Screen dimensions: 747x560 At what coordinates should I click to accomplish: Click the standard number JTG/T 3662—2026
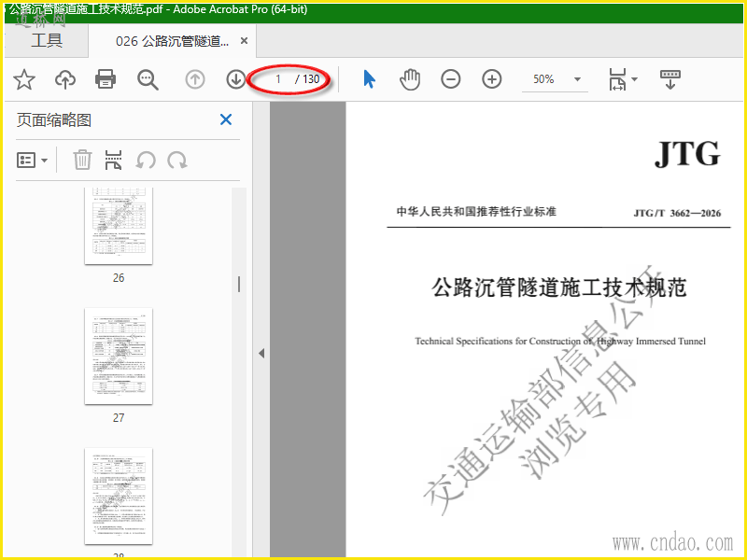(677, 213)
